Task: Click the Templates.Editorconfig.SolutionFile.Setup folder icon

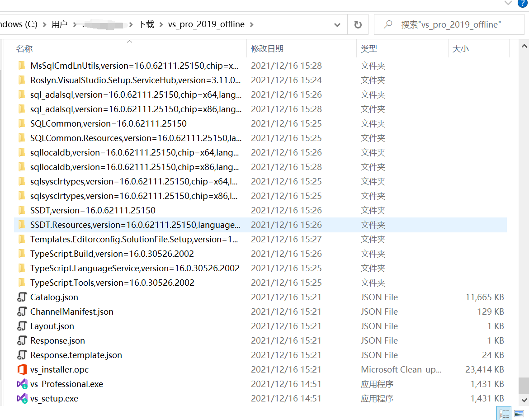Action: 22,239
